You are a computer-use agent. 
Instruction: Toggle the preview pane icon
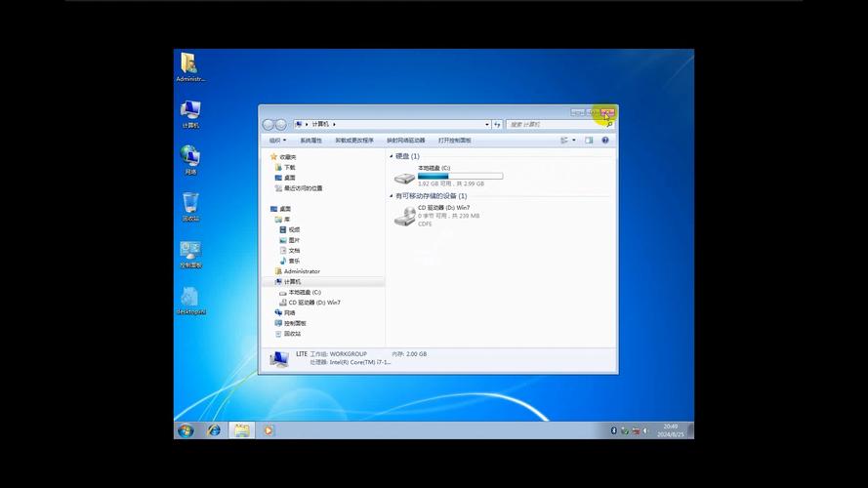point(589,141)
